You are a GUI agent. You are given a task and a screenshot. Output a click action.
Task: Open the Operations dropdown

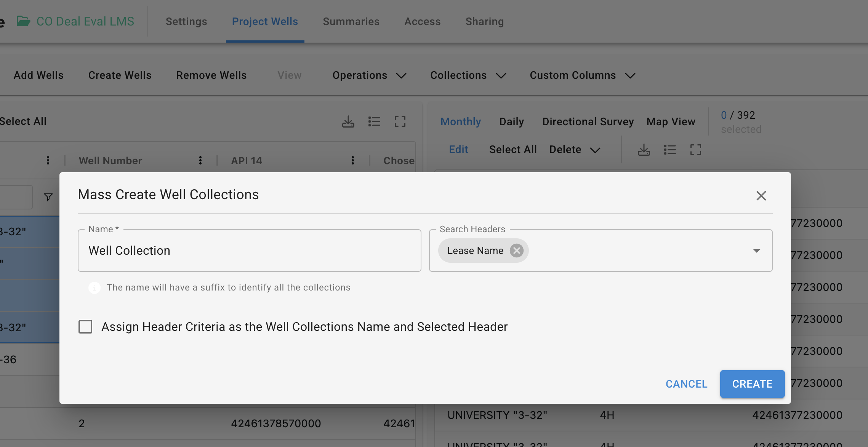tap(369, 75)
